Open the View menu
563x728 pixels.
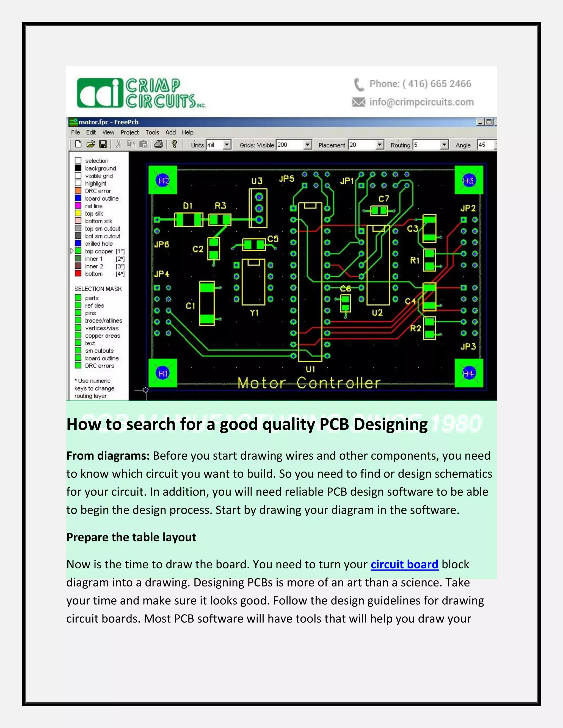click(x=108, y=132)
